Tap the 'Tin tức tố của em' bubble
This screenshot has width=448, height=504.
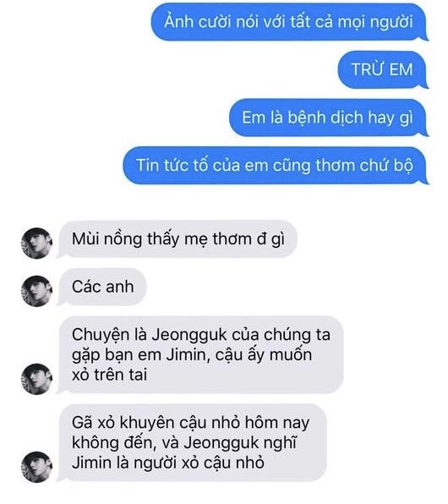(x=276, y=165)
